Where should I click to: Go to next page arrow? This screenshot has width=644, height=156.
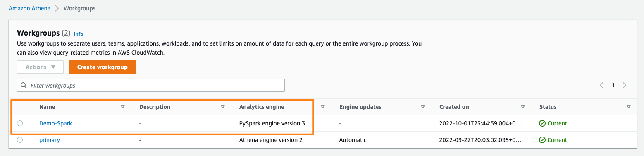(624, 86)
